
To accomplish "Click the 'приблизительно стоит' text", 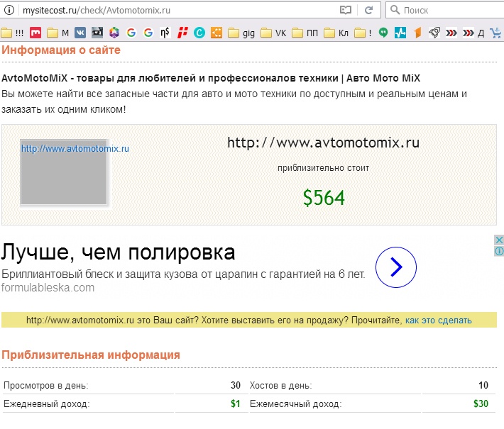I will (324, 168).
